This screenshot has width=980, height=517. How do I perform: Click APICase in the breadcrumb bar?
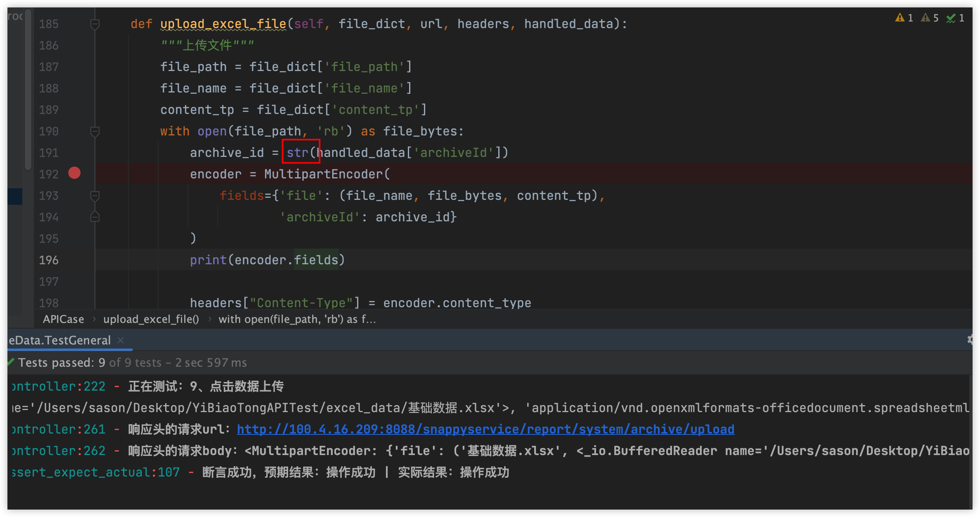pos(63,319)
